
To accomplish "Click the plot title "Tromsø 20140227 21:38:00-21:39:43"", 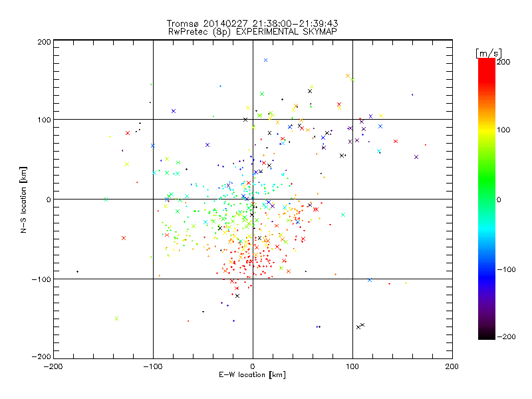I will (x=252, y=23).
